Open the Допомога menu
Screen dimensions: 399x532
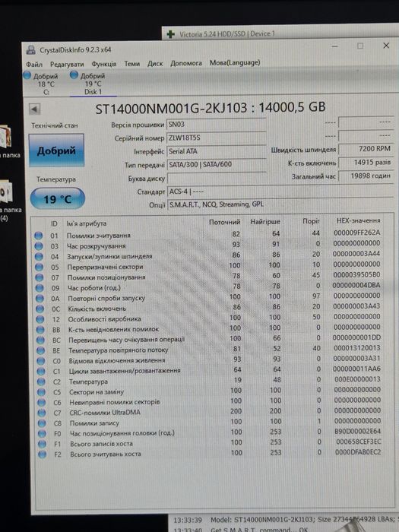pyautogui.click(x=186, y=63)
